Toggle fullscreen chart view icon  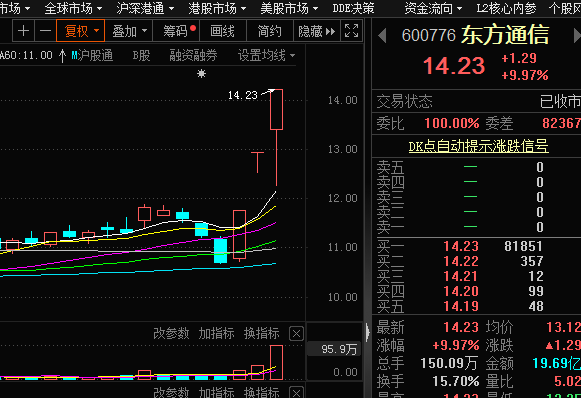(x=351, y=31)
